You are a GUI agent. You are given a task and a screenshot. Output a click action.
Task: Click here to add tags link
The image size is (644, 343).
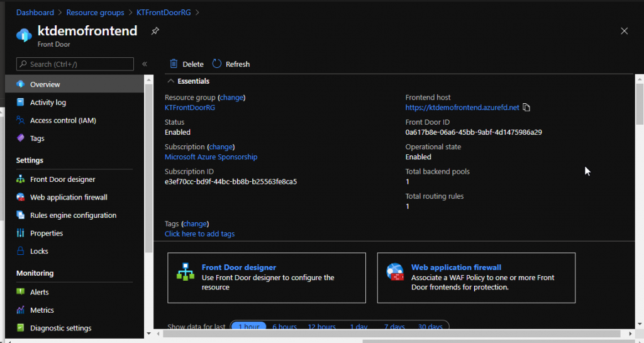tap(199, 233)
